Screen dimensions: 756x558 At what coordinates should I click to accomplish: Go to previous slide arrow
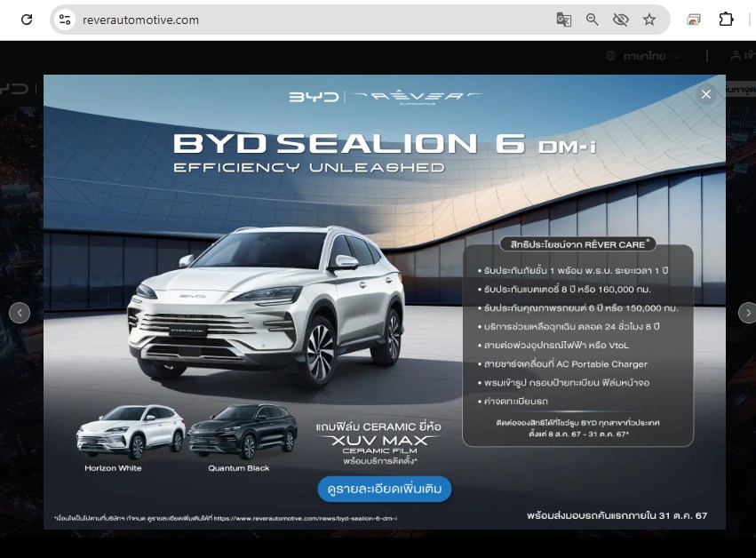coord(20,313)
